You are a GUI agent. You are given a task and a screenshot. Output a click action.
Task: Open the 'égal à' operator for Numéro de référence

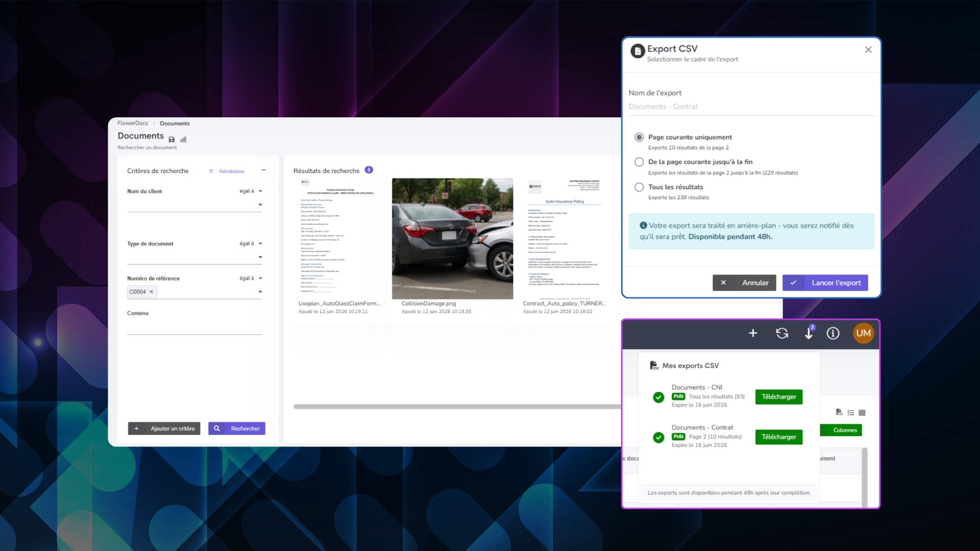[251, 279]
